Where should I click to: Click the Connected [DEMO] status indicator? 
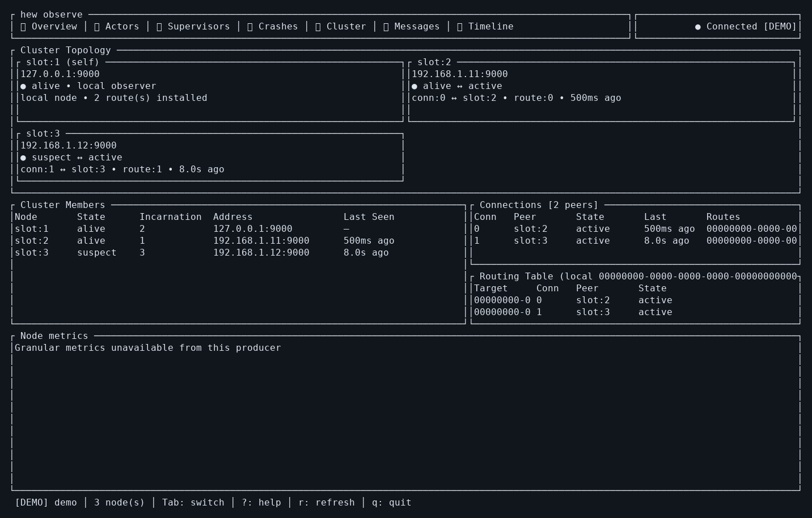746,27
